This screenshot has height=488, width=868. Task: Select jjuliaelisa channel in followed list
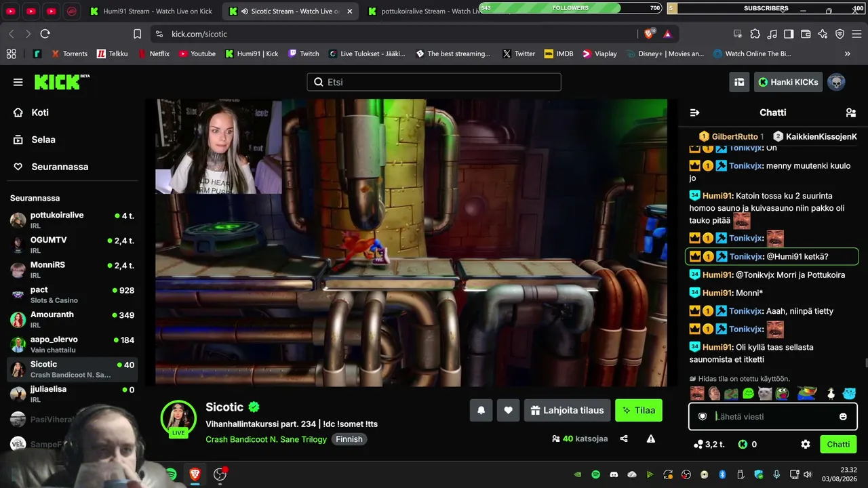(73, 394)
